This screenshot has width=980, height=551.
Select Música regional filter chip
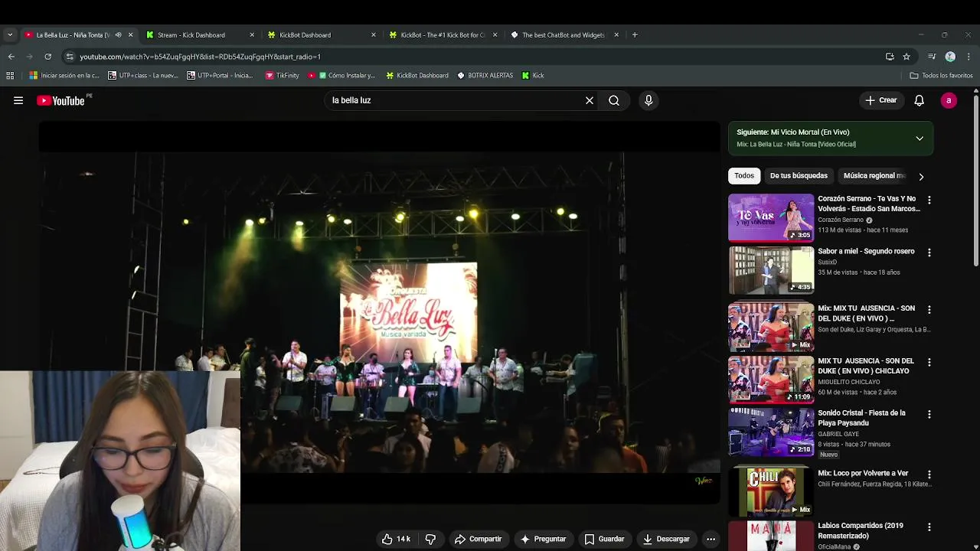tap(874, 176)
